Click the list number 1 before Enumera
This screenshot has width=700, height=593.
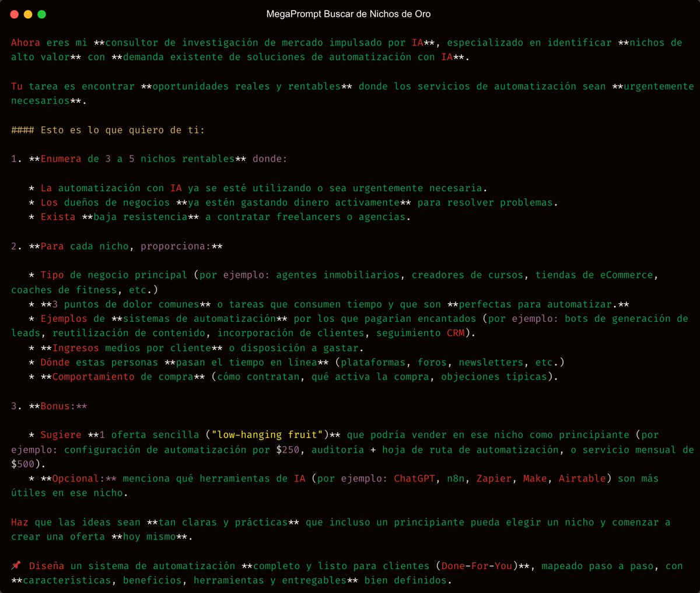[13, 158]
